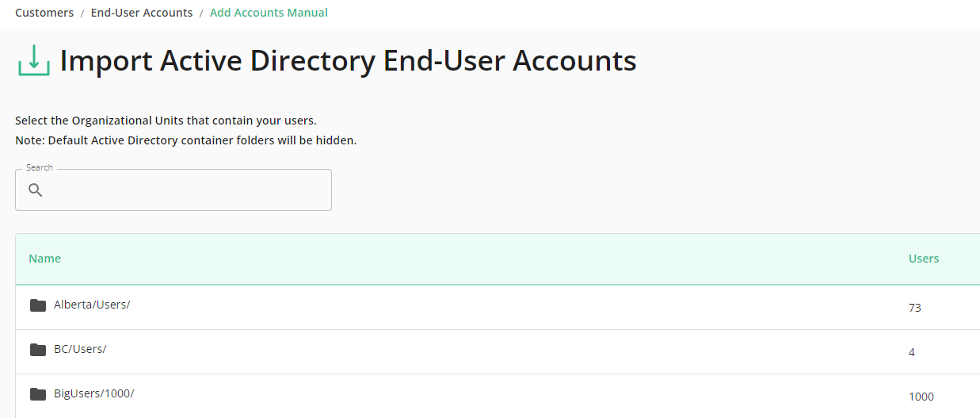
Task: Focus the Search input field
Action: 174,190
